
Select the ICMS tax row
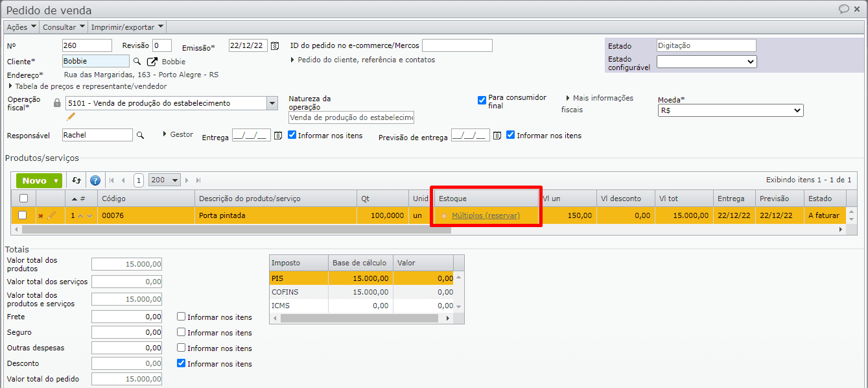(362, 306)
